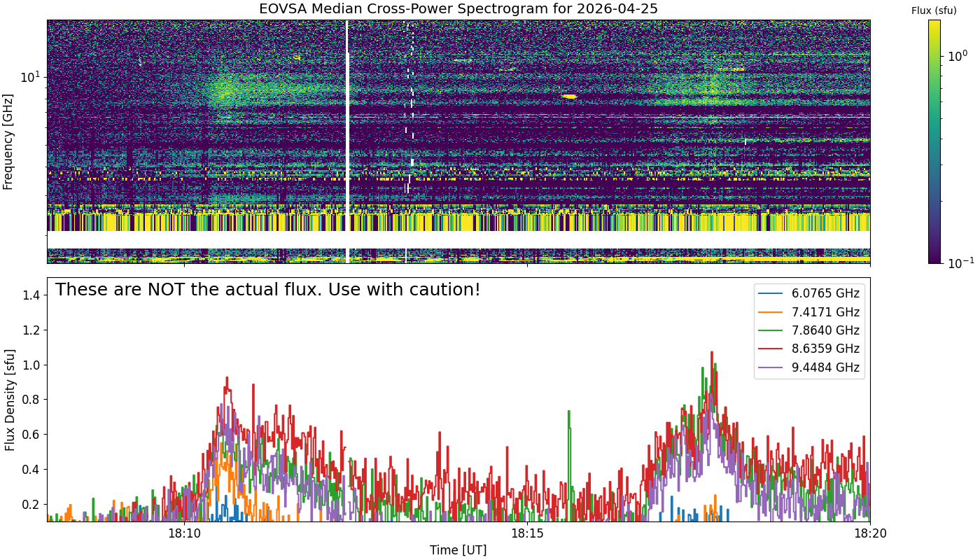Click the 18:10 time axis tick label
The width and height of the screenshot is (980, 560).
[x=184, y=533]
